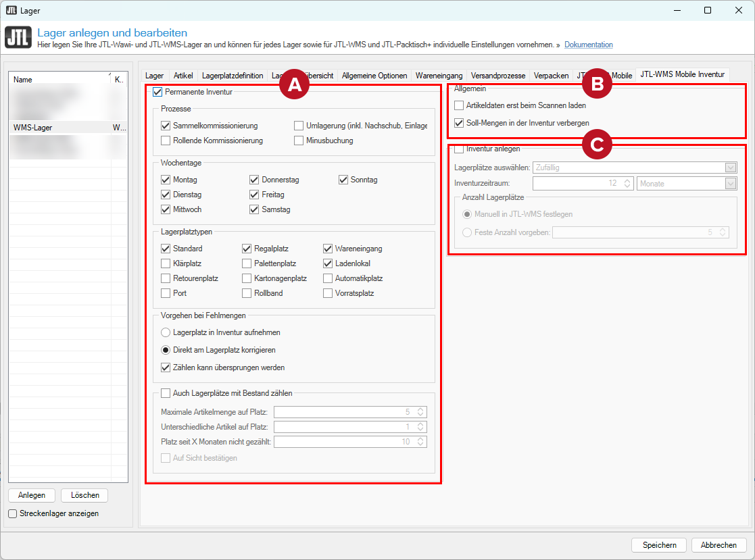
Task: Enable Streckenlager anzeigen checkbox
Action: (x=13, y=513)
